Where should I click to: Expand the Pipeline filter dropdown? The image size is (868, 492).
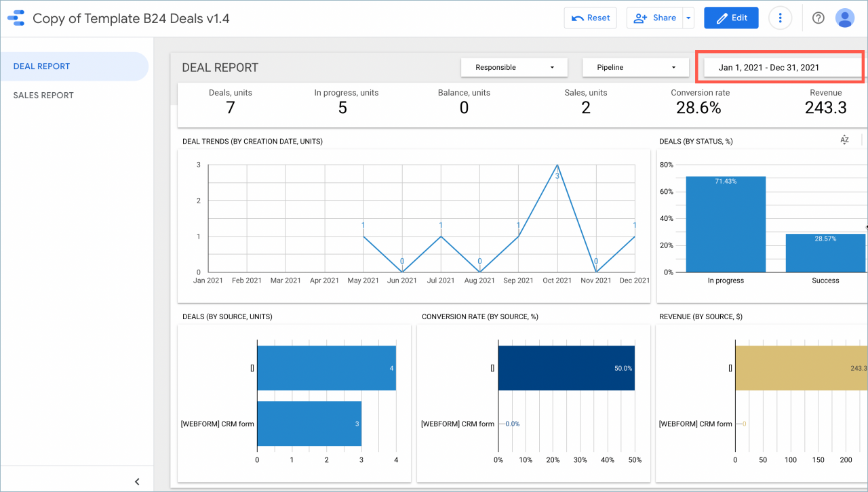click(x=636, y=67)
